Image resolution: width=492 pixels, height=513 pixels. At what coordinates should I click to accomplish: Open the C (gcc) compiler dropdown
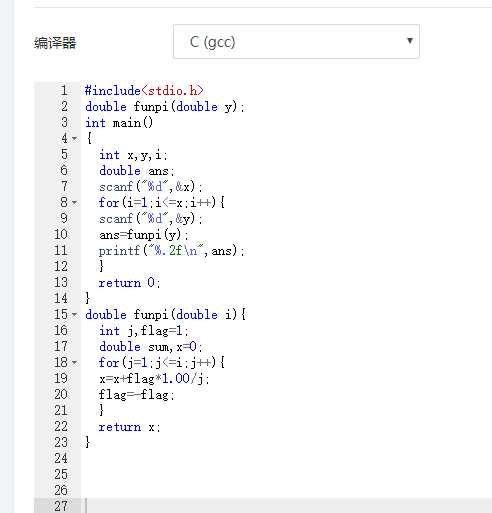[x=296, y=42]
